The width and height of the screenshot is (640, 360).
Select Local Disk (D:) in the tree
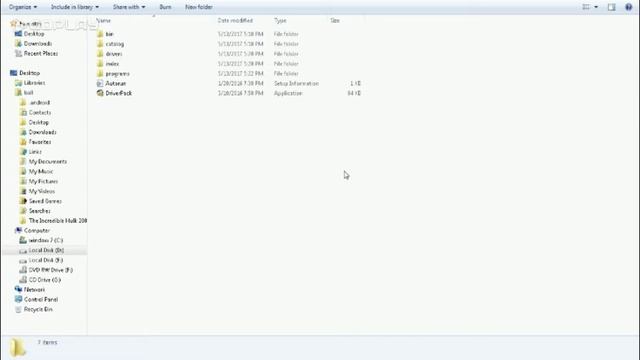[x=46, y=250]
